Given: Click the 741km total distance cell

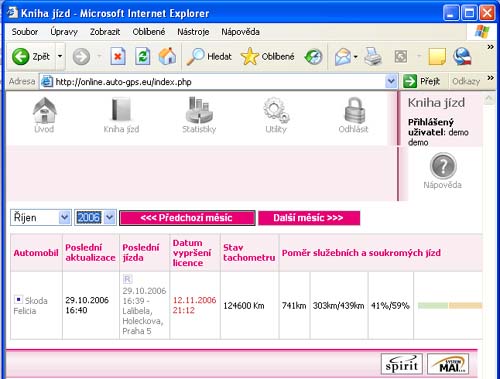Looking at the screenshot, I should (294, 306).
